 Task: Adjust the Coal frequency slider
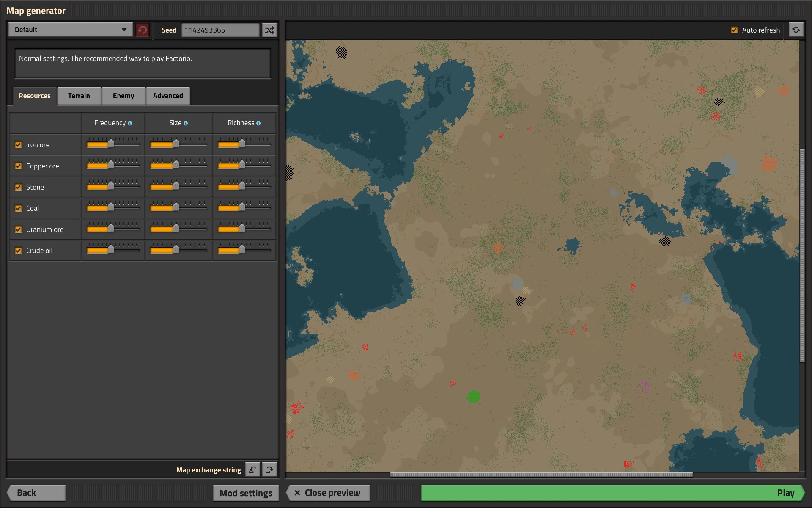point(113,207)
